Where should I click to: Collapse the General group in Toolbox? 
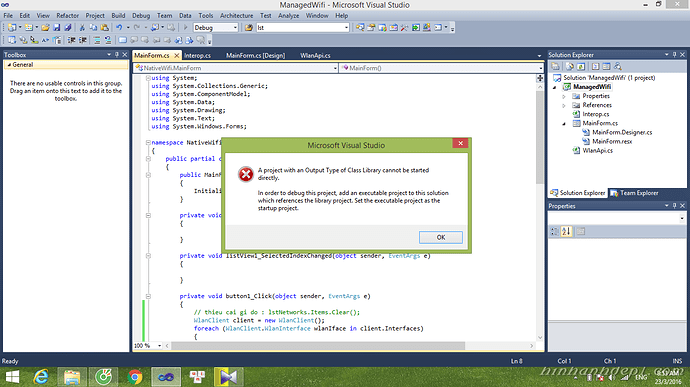[9, 65]
